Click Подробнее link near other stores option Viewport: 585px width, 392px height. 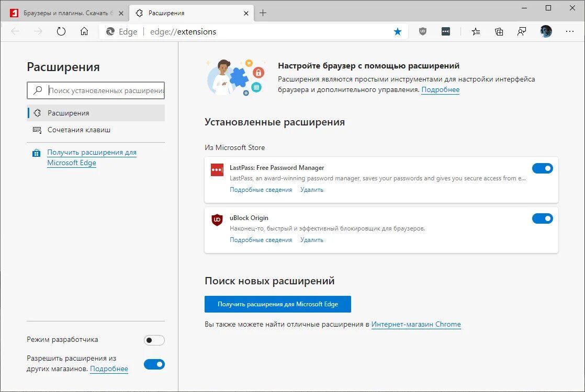109,368
